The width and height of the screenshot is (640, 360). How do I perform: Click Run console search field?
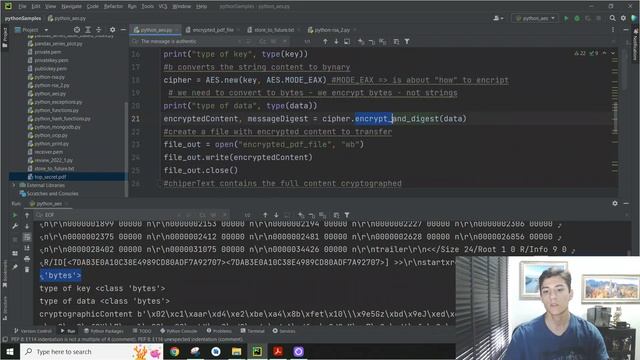coord(110,215)
